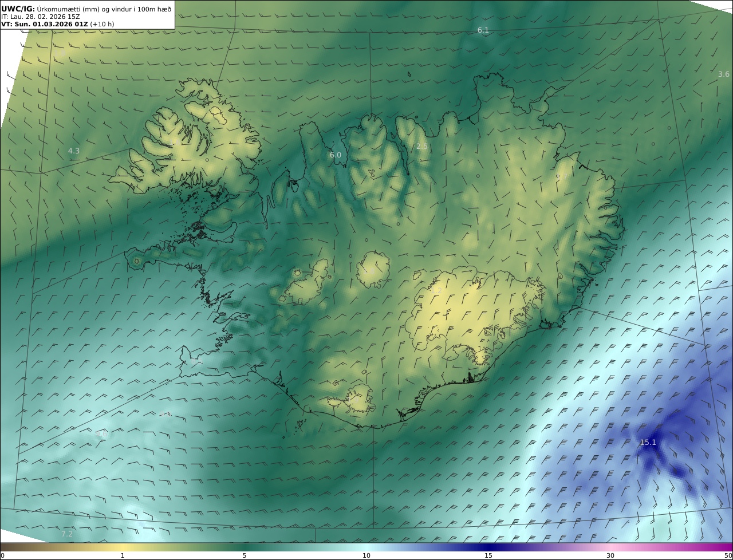
Task: Click the 3.6 value label on the map
Action: click(x=724, y=74)
